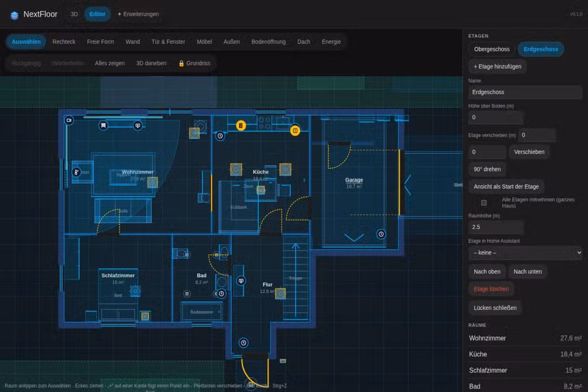Select the Erdgeschoss floor tab
588x392 pixels.
coord(541,49)
